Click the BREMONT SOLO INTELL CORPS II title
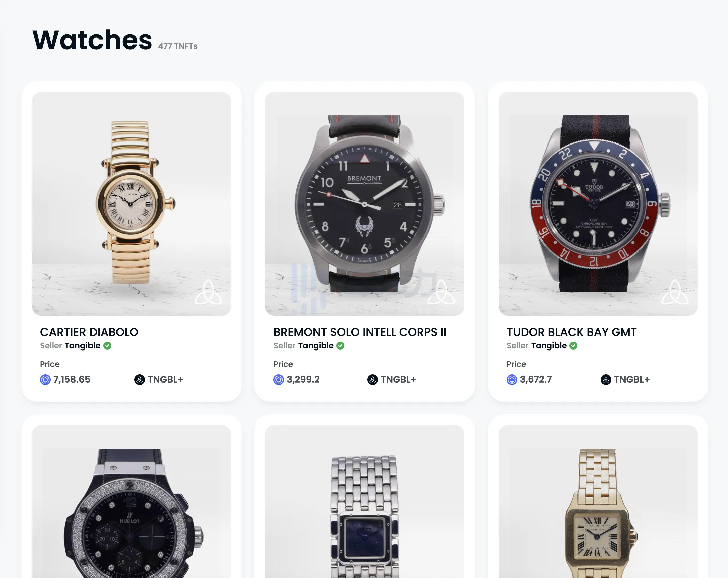728x578 pixels. [x=360, y=332]
